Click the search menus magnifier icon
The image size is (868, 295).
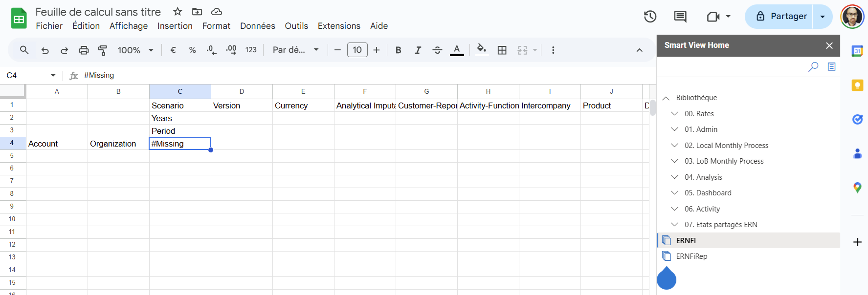click(x=24, y=50)
